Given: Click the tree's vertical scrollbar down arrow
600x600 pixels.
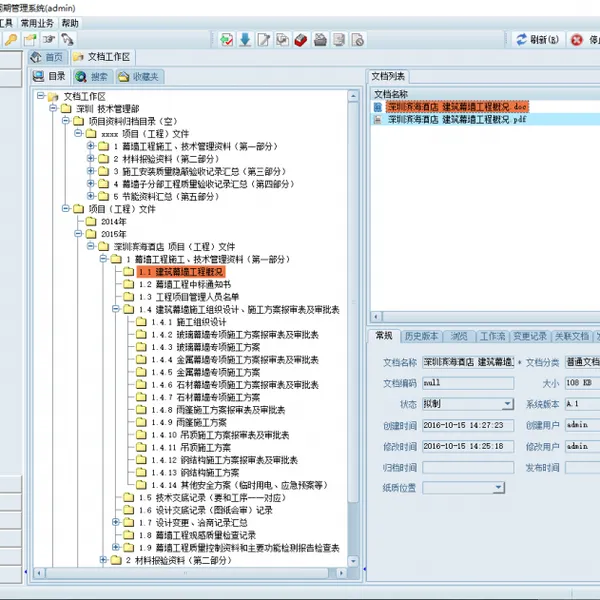Looking at the screenshot, I should tap(353, 561).
